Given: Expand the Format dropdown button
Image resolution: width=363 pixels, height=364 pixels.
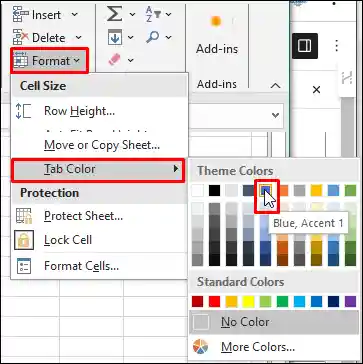Looking at the screenshot, I should [x=49, y=61].
